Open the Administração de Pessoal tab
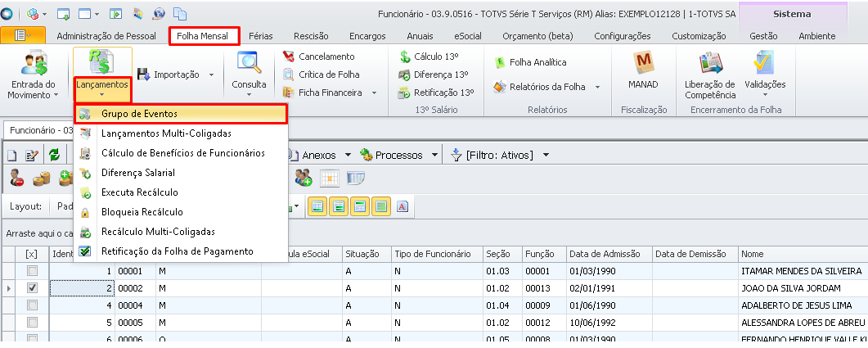Screen dimensions: 868x348 coord(106,36)
